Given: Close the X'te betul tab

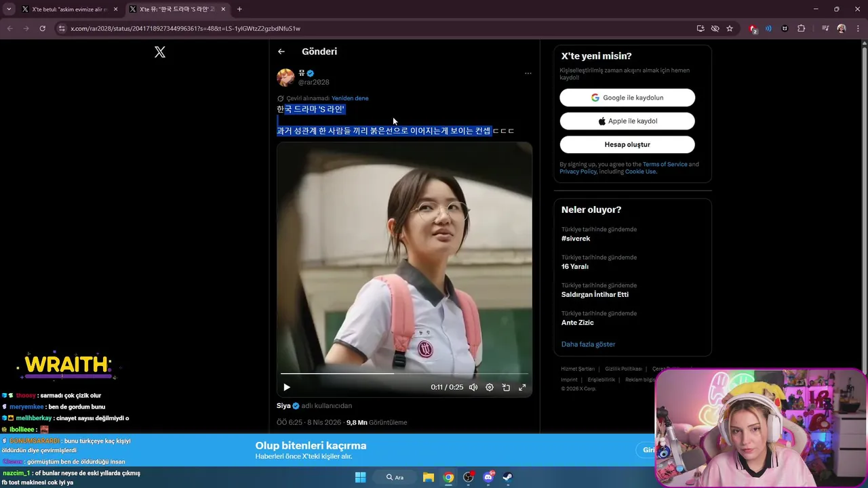Looking at the screenshot, I should coord(116,9).
